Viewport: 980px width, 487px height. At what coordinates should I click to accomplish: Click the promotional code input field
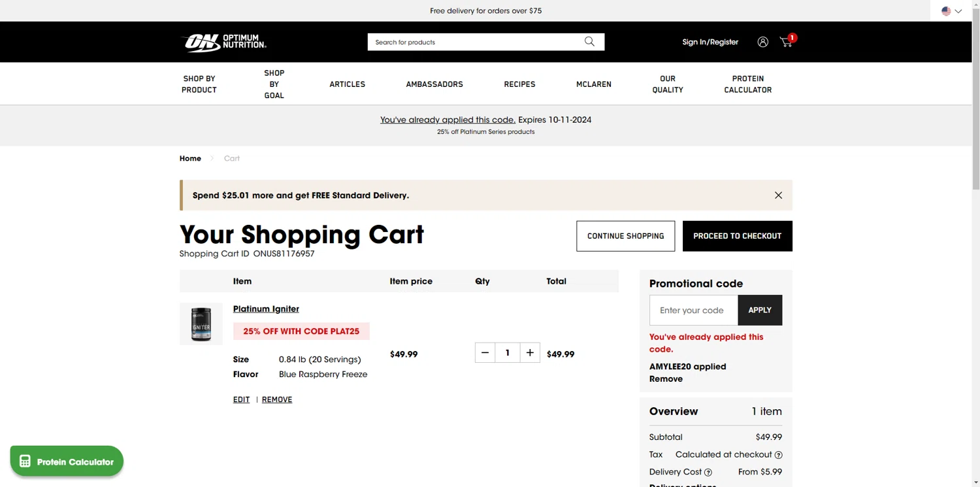[x=693, y=311]
